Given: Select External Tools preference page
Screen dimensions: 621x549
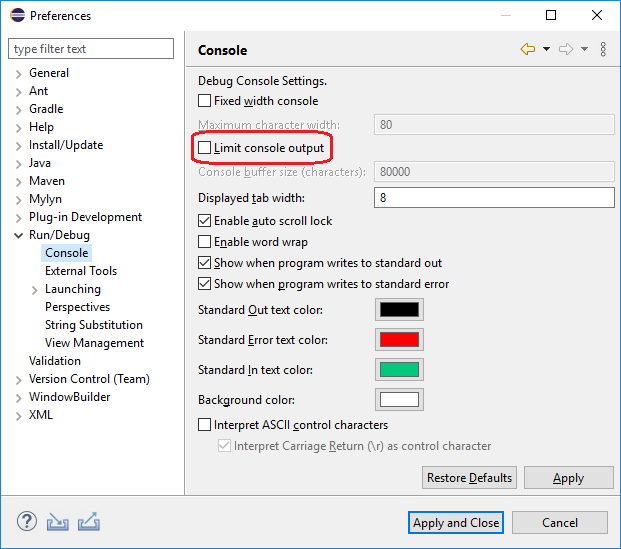Looking at the screenshot, I should pos(81,271).
